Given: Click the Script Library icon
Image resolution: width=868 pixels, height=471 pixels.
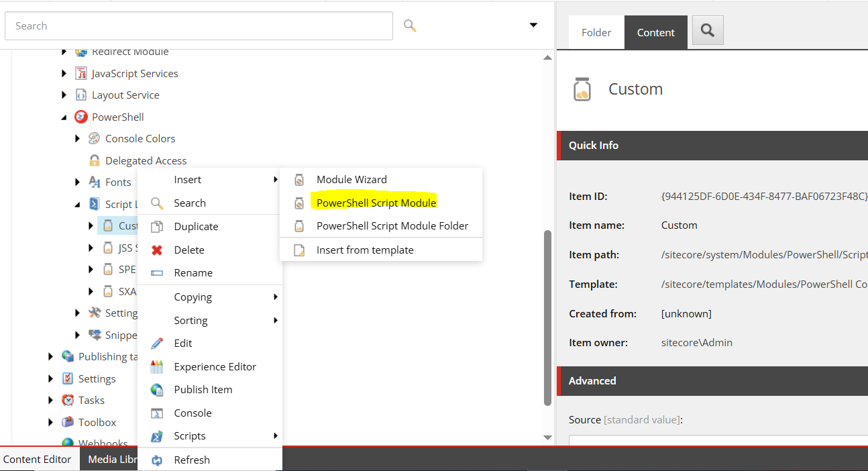Looking at the screenshot, I should (x=95, y=204).
